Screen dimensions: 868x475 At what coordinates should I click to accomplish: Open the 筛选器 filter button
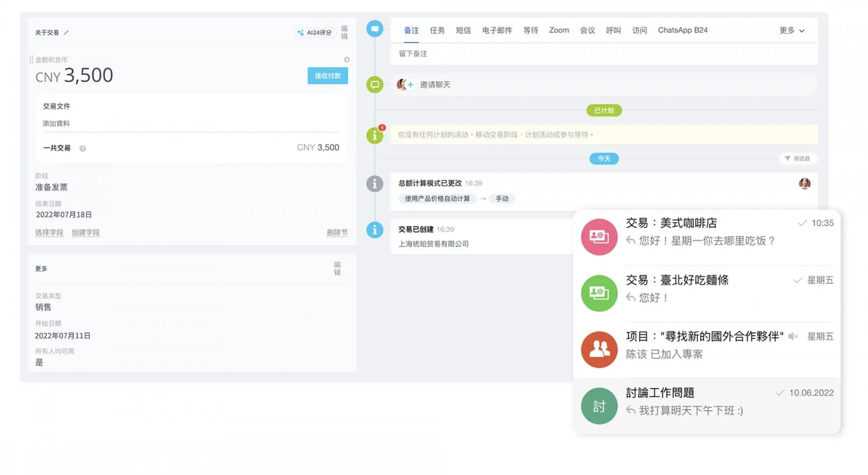point(799,159)
